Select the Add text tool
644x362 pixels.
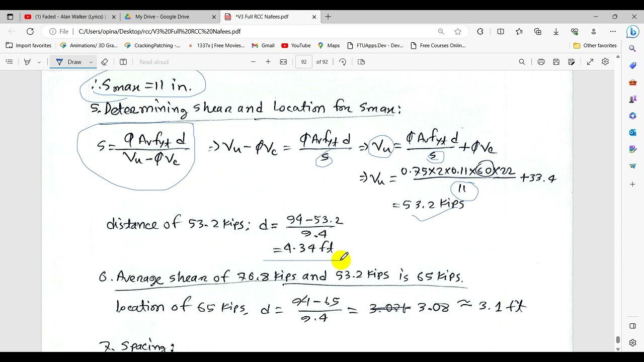coord(123,62)
